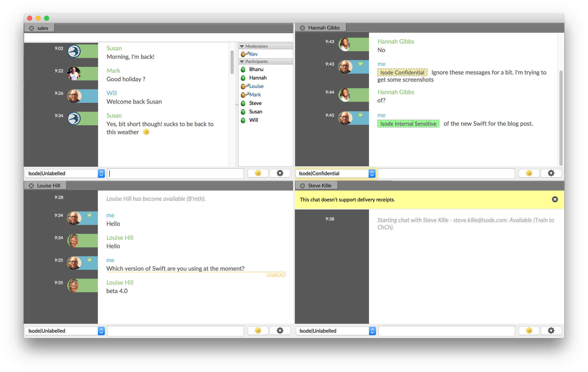Collapse the Participants group

point(242,62)
